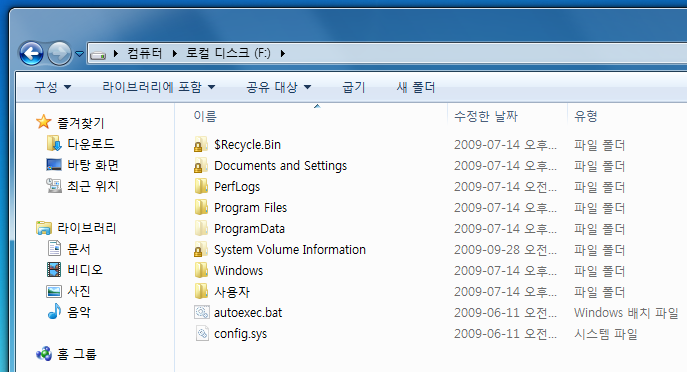Click the 다운로드 folder icon
This screenshot has height=372, width=687.
[54, 143]
